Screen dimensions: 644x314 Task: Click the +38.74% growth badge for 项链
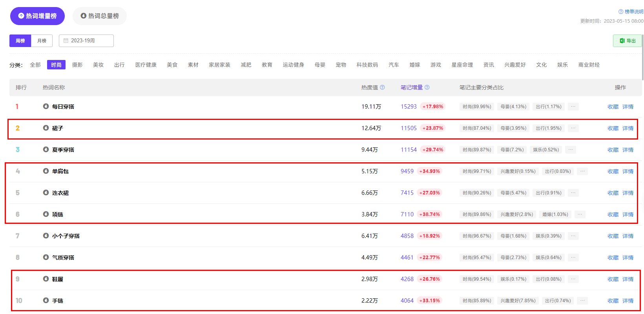coord(429,214)
